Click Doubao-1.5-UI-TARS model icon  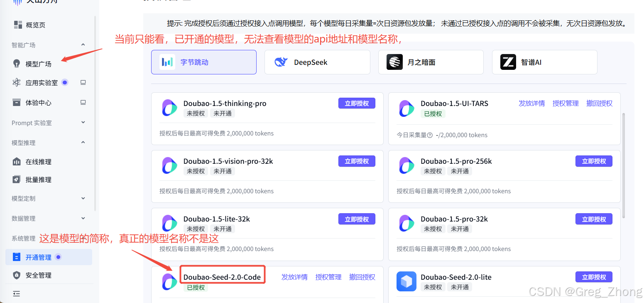pos(406,108)
